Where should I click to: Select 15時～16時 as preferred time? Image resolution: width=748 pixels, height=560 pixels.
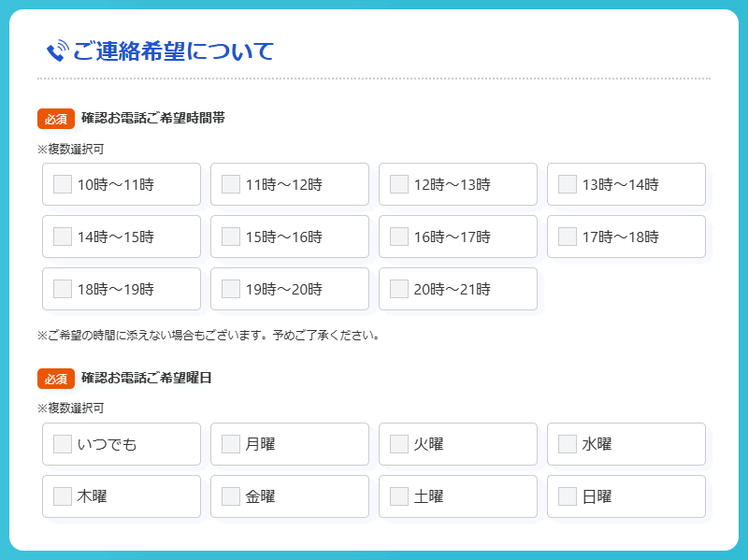coord(231,237)
